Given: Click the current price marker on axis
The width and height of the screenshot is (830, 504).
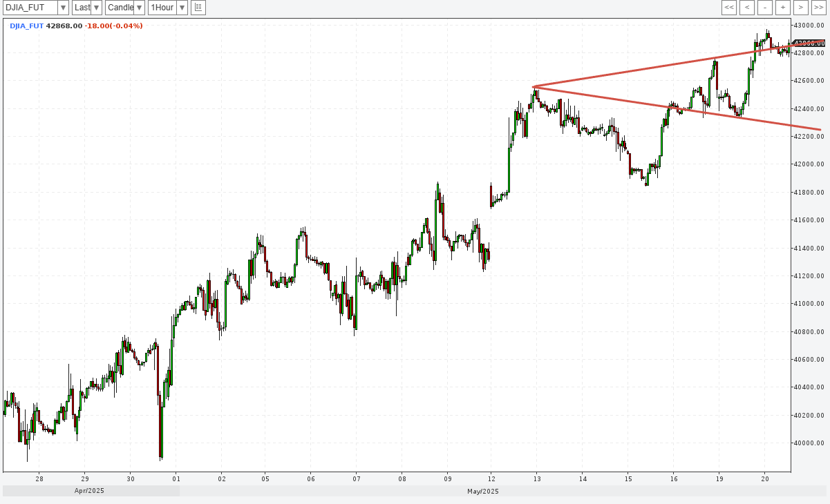Looking at the screenshot, I should click(x=809, y=43).
